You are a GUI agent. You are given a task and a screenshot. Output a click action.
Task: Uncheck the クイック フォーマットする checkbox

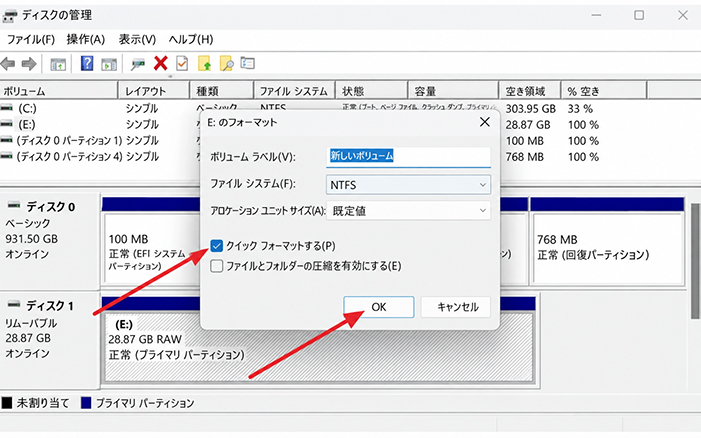point(216,246)
